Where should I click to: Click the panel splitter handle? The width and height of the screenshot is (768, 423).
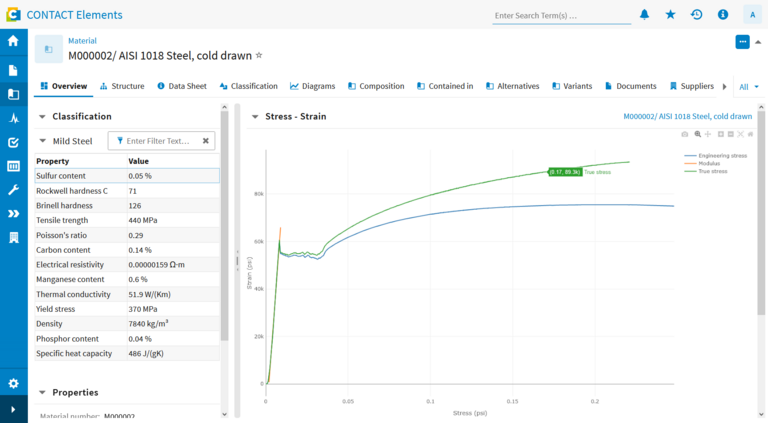tap(238, 260)
